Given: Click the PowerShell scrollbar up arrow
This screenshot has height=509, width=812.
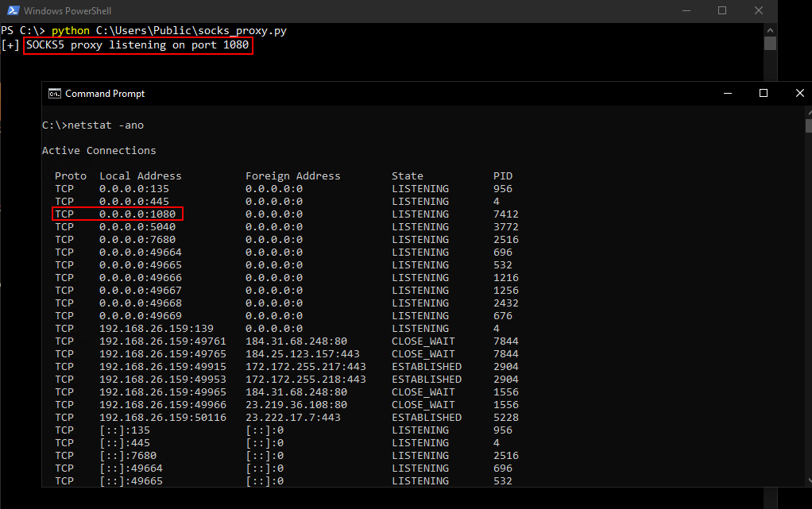Looking at the screenshot, I should point(770,30).
